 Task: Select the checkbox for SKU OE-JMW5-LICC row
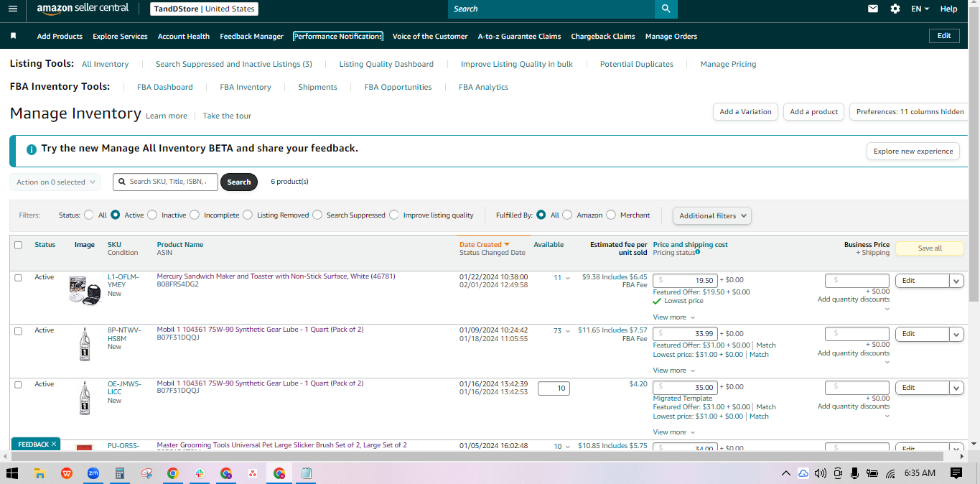[18, 385]
